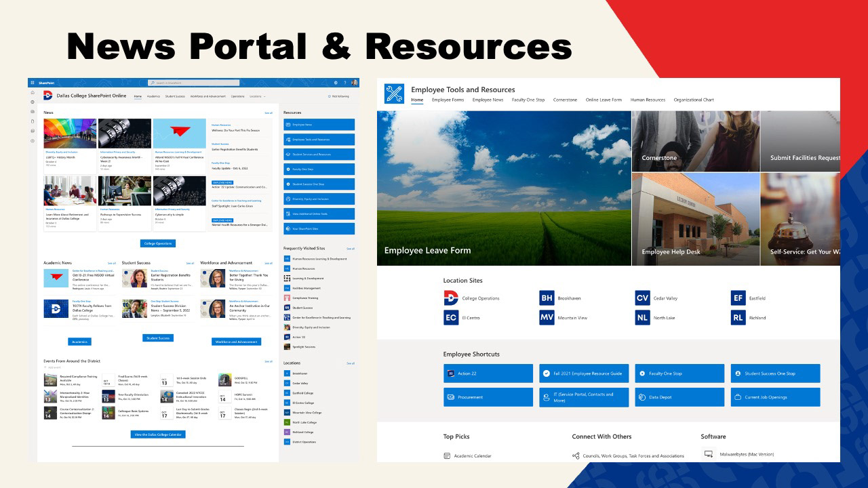Click See all beside News heading
Screen dimensions: 868x488
pyautogui.click(x=269, y=113)
